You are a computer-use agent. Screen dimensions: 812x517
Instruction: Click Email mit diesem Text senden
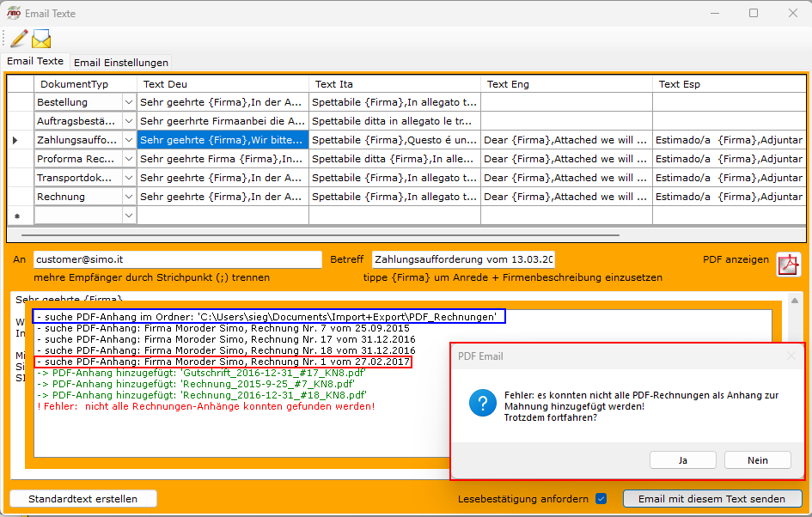[x=712, y=499]
